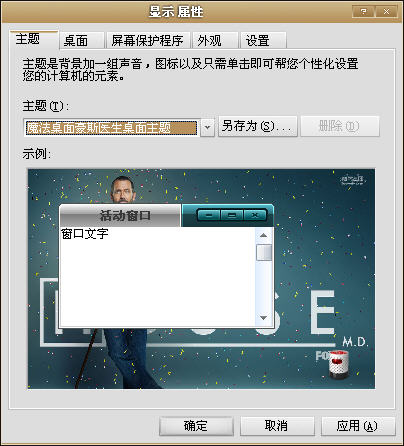Click the preview scrollbar thumb
The image size is (404, 446).
[264, 252]
